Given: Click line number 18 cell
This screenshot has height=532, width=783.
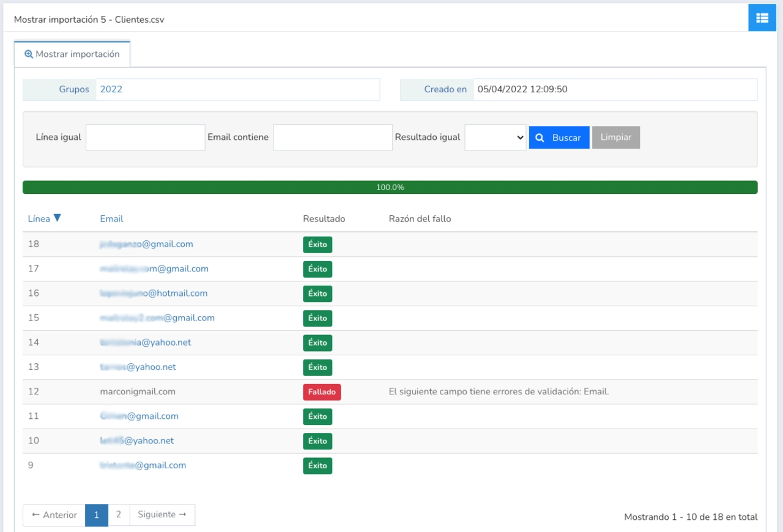Looking at the screenshot, I should coord(34,244).
